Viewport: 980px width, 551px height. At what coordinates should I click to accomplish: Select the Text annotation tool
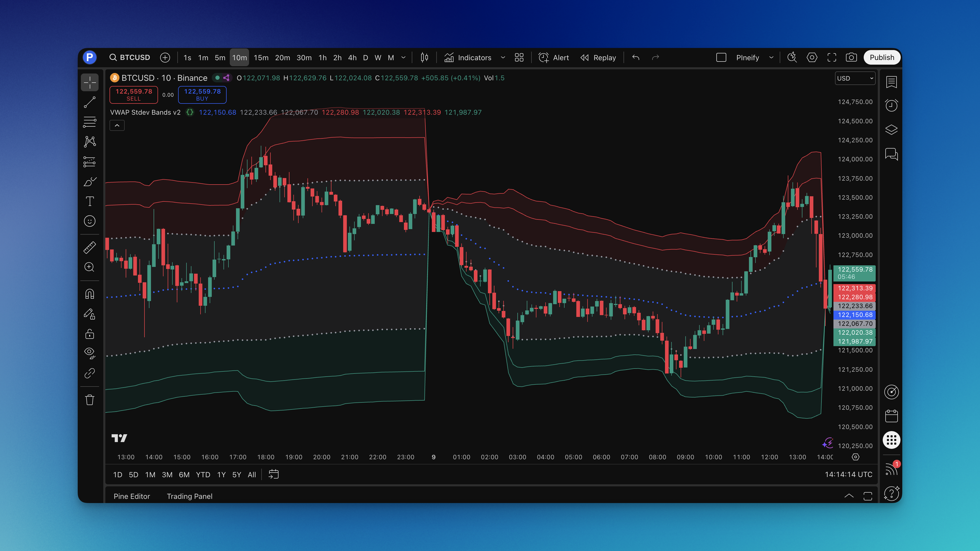pos(90,201)
